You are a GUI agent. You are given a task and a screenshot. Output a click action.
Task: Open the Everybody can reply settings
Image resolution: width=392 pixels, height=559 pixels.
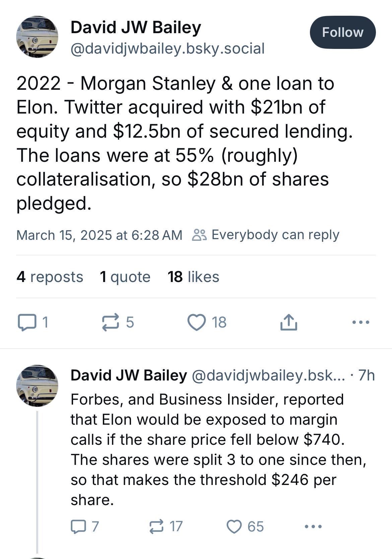click(266, 235)
